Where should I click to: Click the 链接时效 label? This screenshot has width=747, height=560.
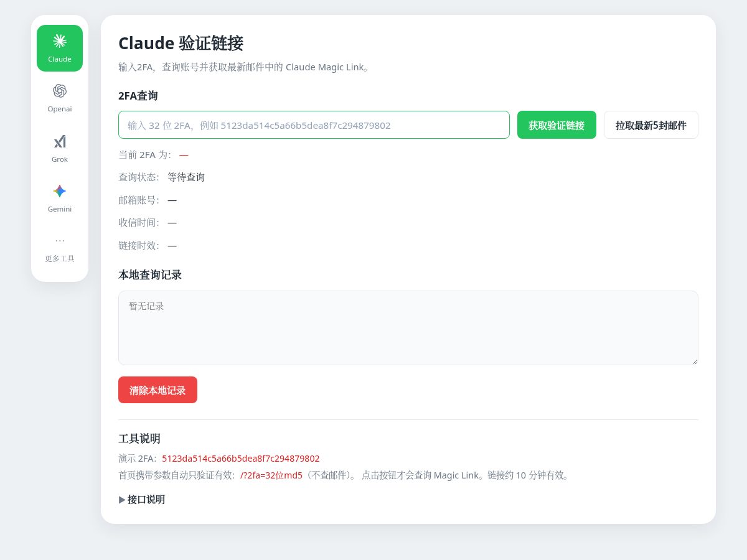139,246
